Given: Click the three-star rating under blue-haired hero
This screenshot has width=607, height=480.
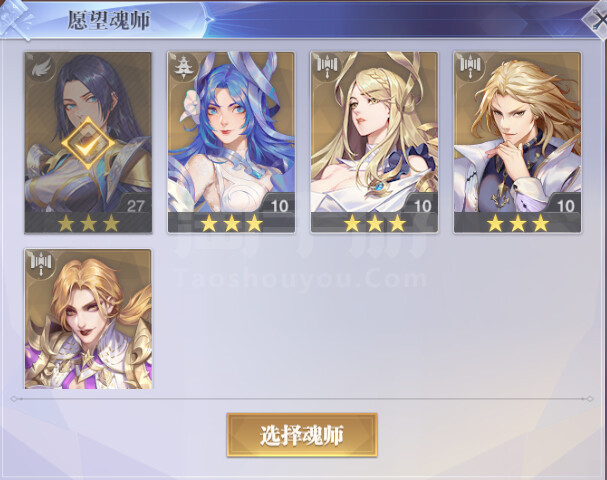Looking at the screenshot, I should click(231, 223).
